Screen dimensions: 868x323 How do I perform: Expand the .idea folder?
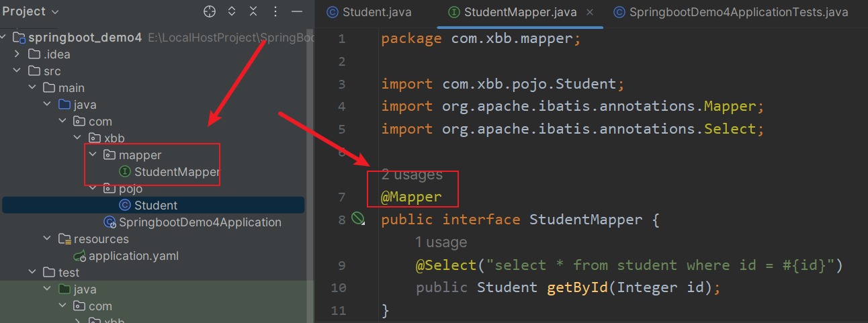coord(17,54)
